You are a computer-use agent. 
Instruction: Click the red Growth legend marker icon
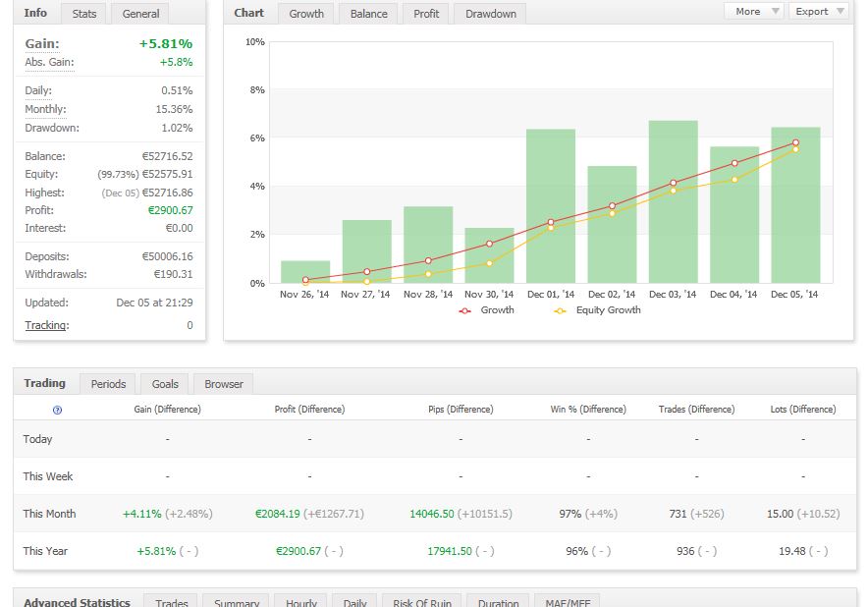464,310
